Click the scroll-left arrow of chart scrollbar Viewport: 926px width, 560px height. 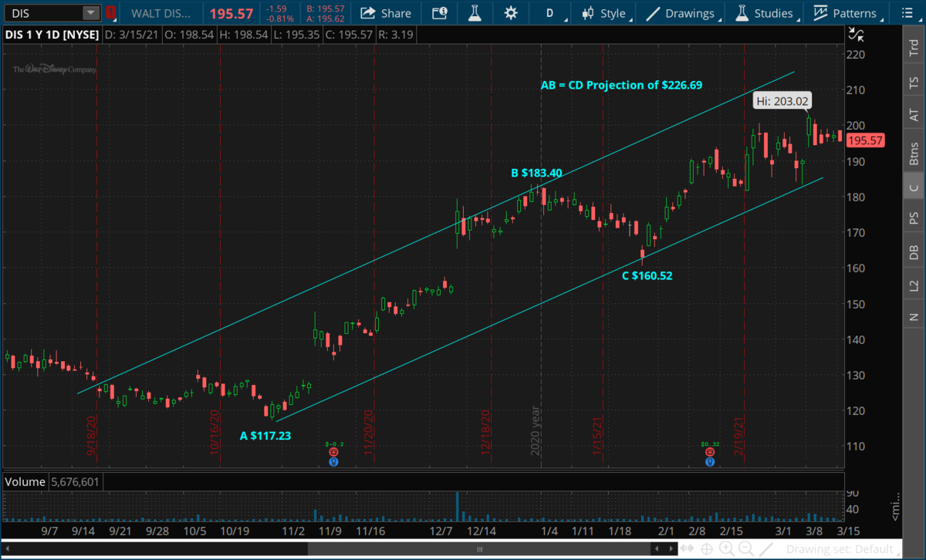pyautogui.click(x=9, y=549)
